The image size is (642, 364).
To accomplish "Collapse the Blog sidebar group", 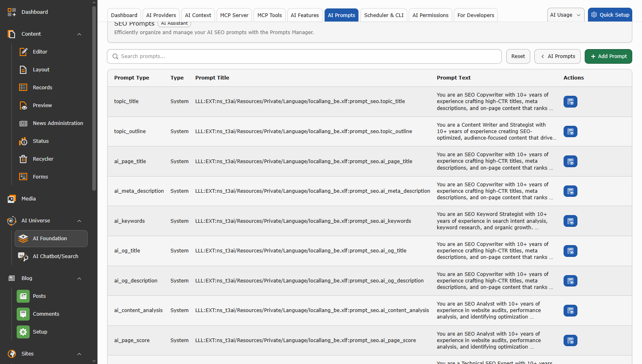I will pos(79,278).
